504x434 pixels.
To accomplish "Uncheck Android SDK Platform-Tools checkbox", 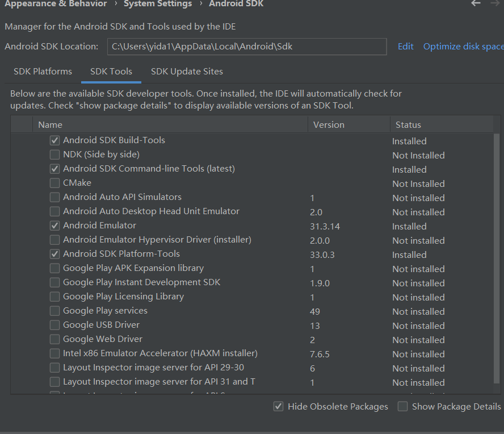I will coord(54,254).
